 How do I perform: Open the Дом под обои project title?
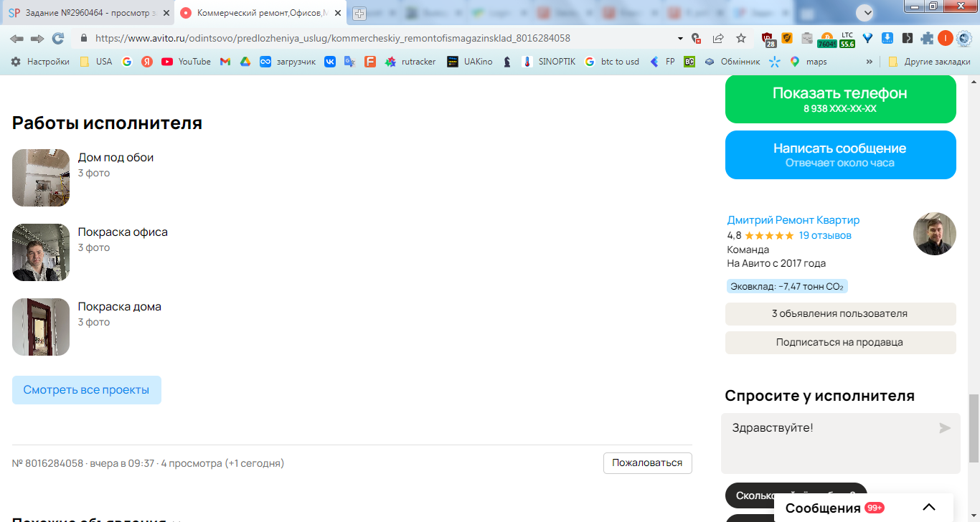116,158
